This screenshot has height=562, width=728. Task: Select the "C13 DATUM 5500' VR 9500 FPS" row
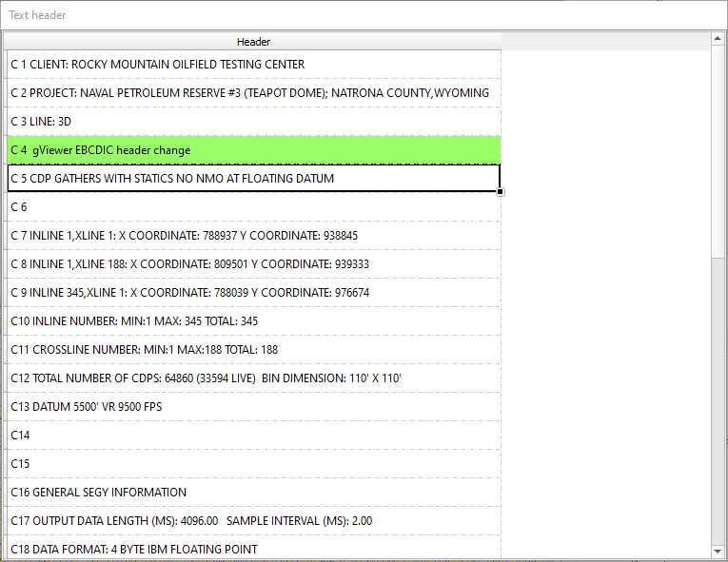pos(254,407)
